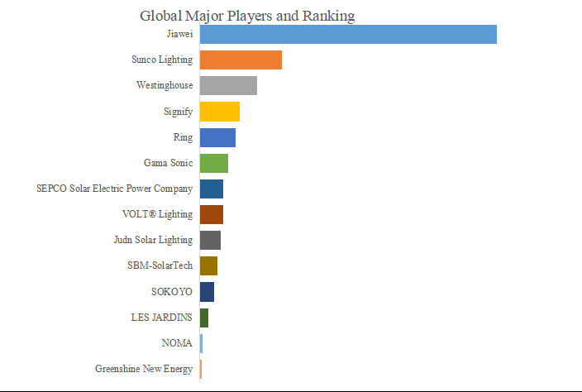Screen dimensions: 582x392
Task: Click the dark green LES JARDINS bar
Action: tap(204, 318)
